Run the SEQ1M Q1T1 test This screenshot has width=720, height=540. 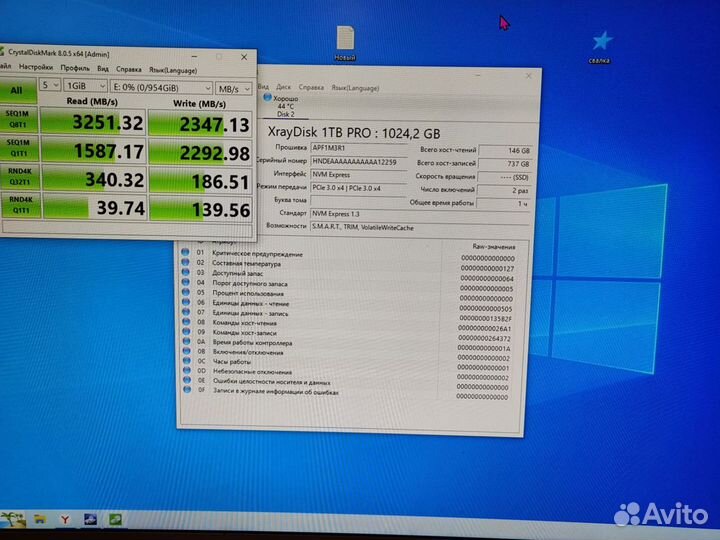19,148
